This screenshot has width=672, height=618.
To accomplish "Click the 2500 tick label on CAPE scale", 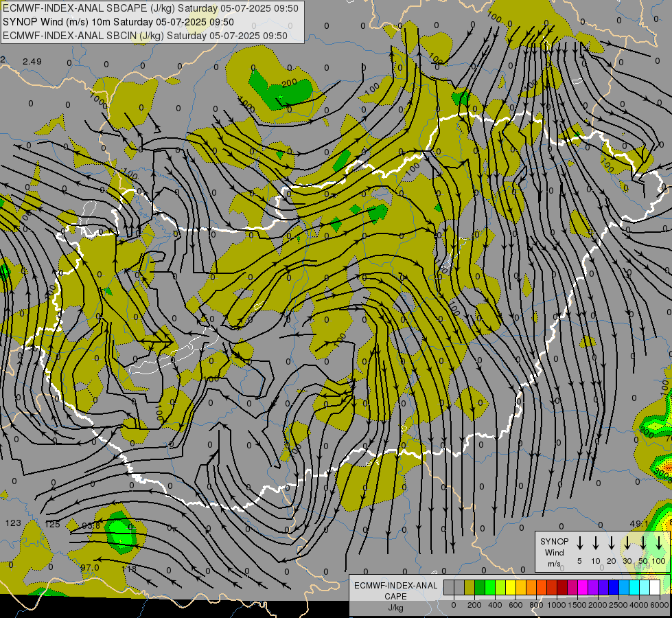I will click(x=618, y=605).
